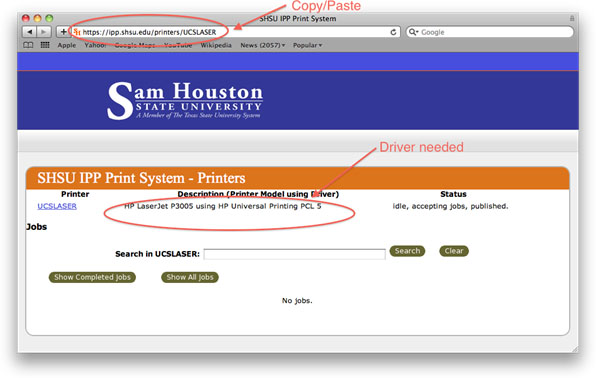Screen dimensions: 596x378
Task: Click the magnifier icon in Google search
Action: click(x=413, y=32)
